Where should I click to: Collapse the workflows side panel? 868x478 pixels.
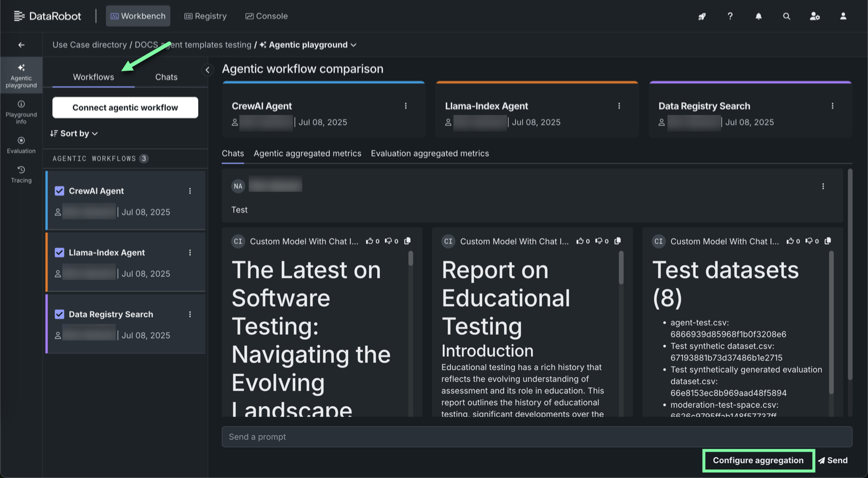tap(207, 70)
